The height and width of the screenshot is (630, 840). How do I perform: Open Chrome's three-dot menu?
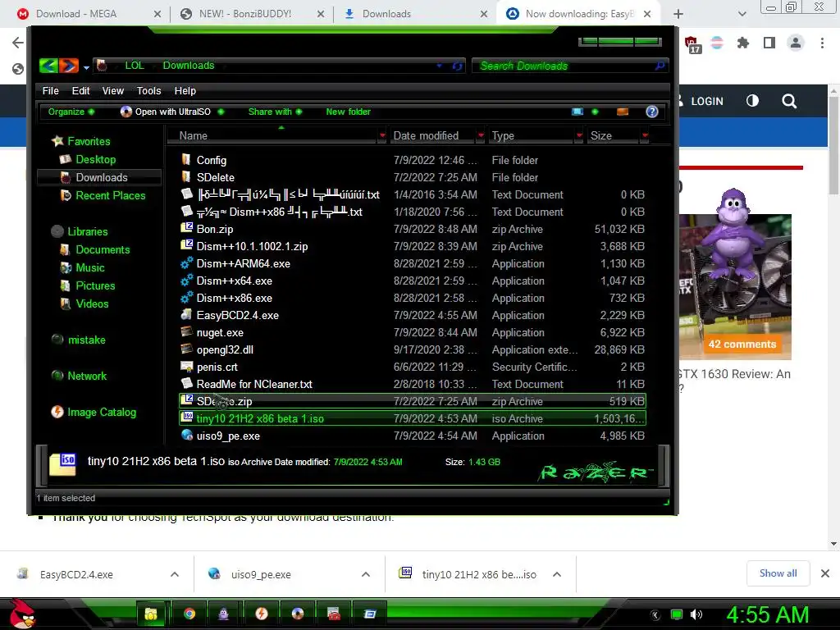click(822, 43)
